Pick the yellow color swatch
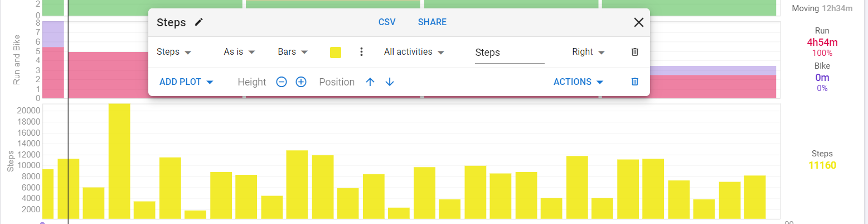Screen dimensions: 868x224 pyautogui.click(x=336, y=53)
